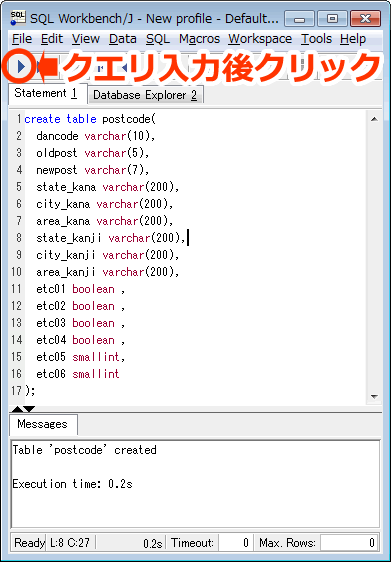The height and width of the screenshot is (562, 391).
Task: Click the 'Max. Rows:' status bar label
Action: tap(287, 543)
